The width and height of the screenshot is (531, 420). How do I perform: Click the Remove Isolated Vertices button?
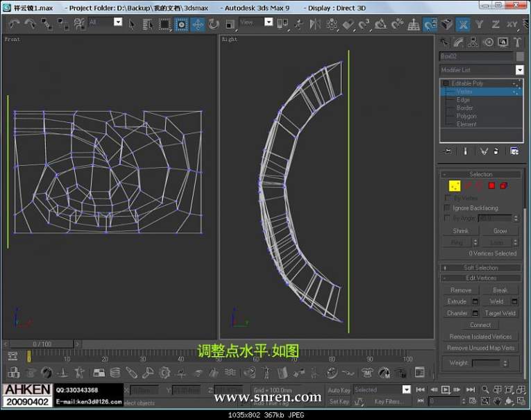(480, 337)
